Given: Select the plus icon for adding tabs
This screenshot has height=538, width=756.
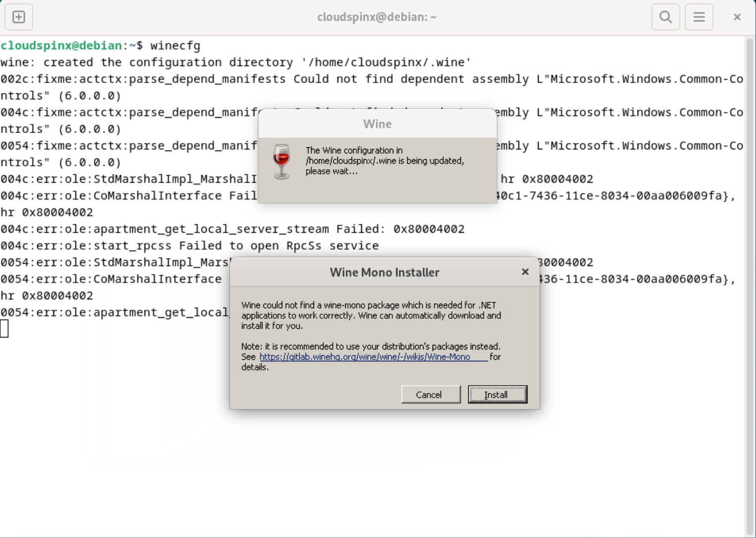Looking at the screenshot, I should click(18, 16).
